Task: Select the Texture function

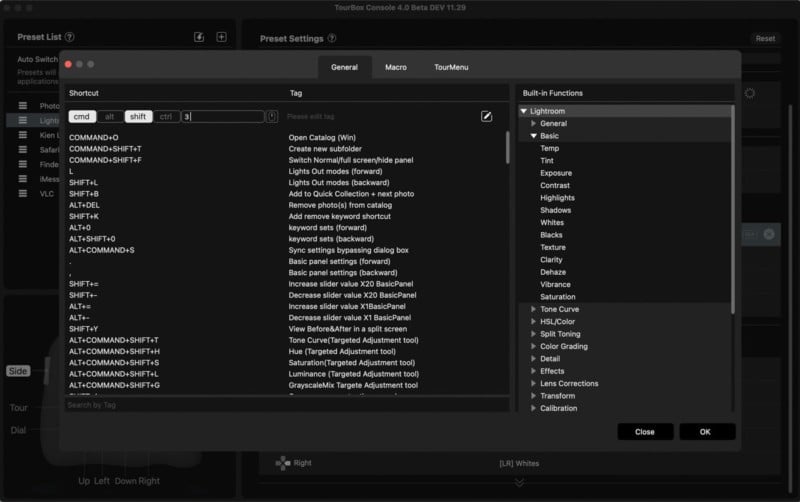Action: [553, 247]
